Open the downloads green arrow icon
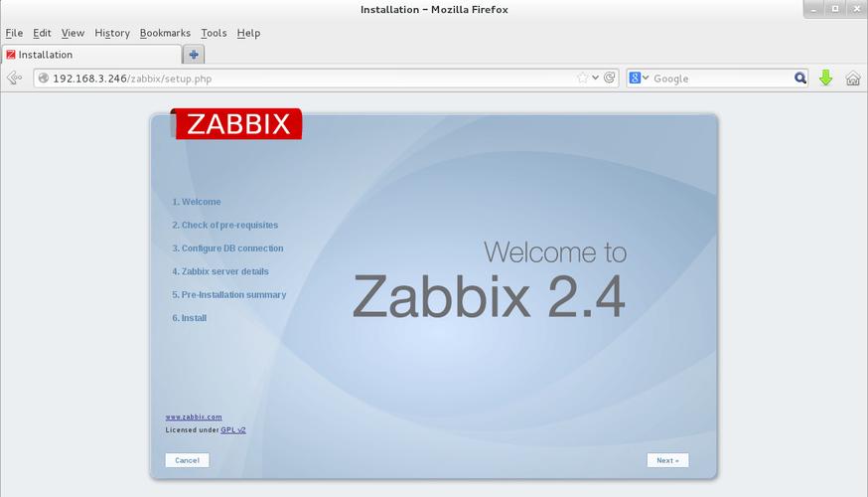Viewport: 868px width, 497px height. (x=825, y=79)
